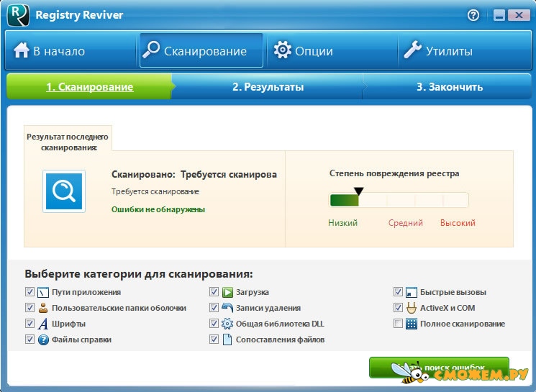Screen dimensions: 536x392
Task: Close the Registry Reviver window
Action: tap(519, 15)
